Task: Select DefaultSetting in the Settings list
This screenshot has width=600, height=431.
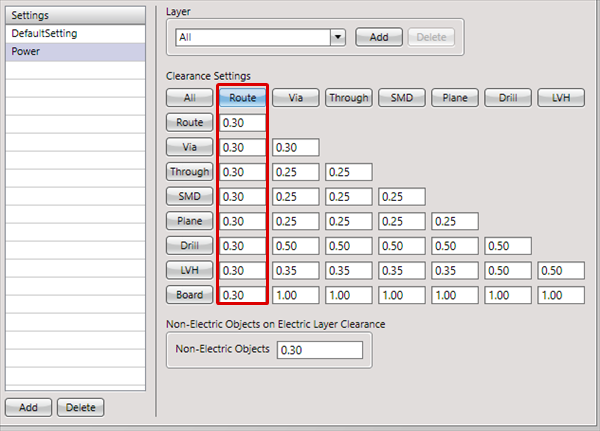Action: 76,34
